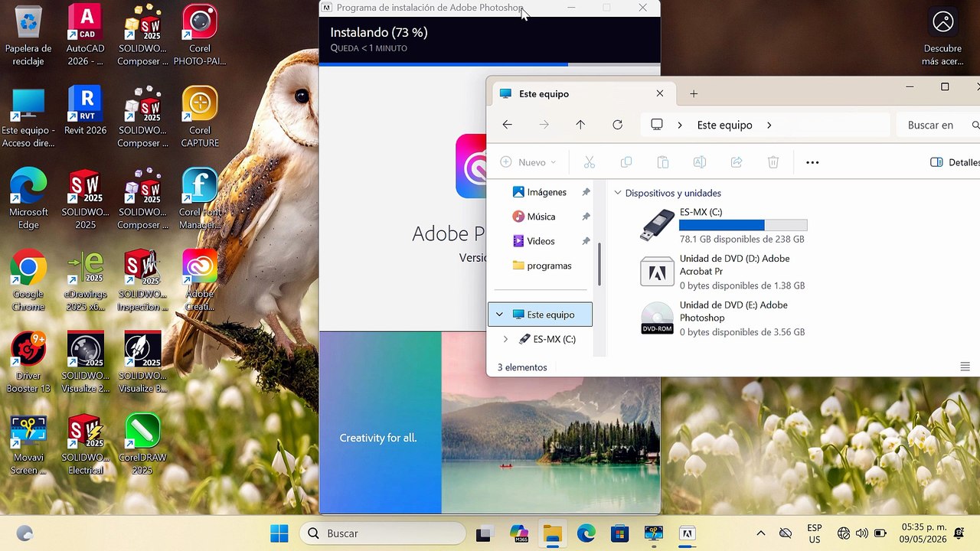Click the navigation pane vertical scrollbar

click(599, 264)
